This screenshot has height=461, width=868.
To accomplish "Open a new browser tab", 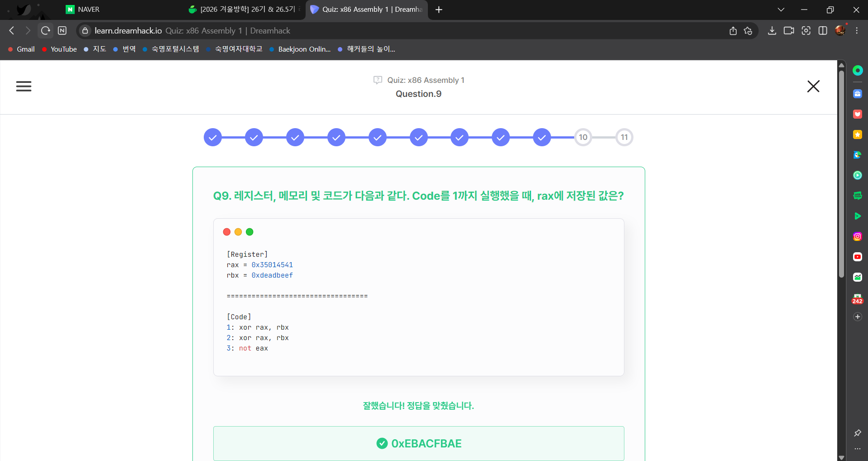I will point(439,10).
